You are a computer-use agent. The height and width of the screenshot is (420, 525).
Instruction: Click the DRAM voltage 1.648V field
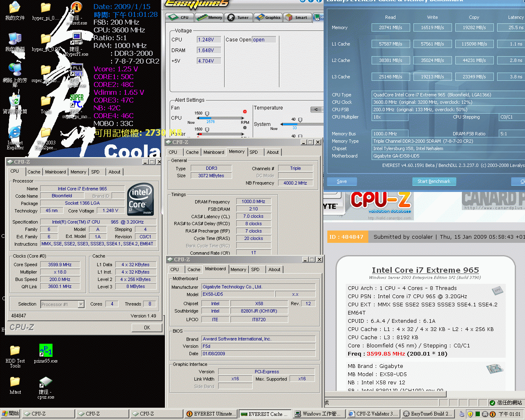pos(209,50)
